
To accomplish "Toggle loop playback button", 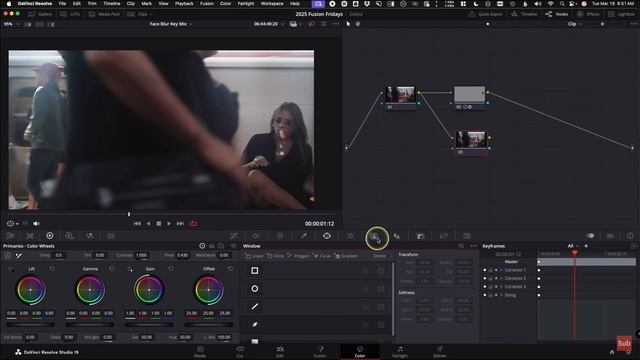I will 193,224.
